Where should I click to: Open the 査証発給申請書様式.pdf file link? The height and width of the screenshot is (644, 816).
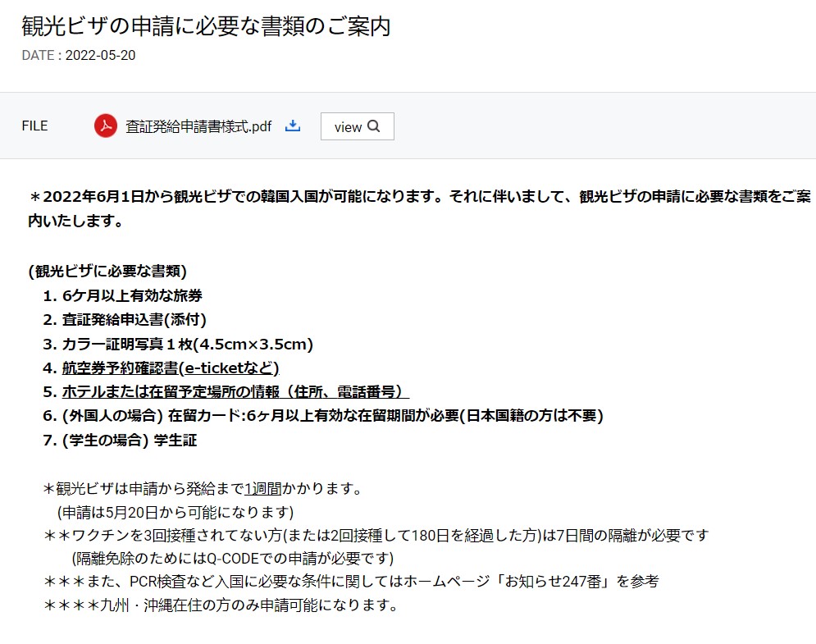pos(198,126)
